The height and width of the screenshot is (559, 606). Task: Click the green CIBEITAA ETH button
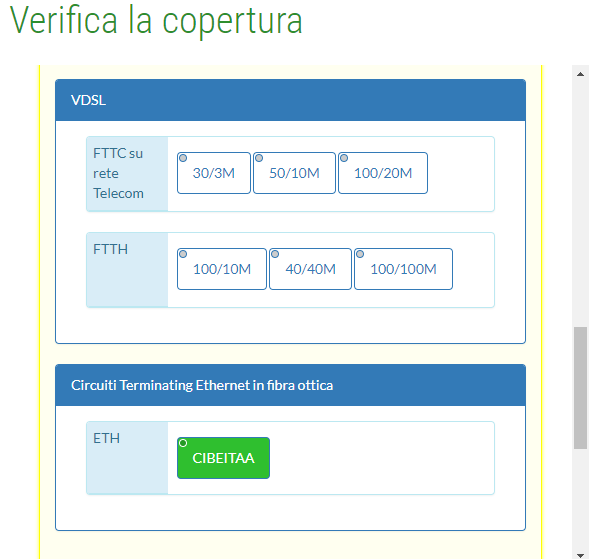(223, 458)
